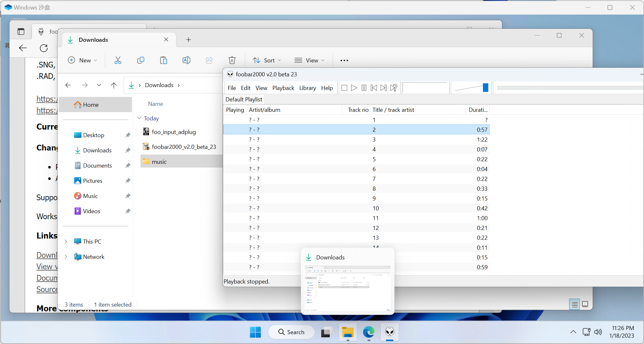Switch to the details view layout toggle

(575, 304)
